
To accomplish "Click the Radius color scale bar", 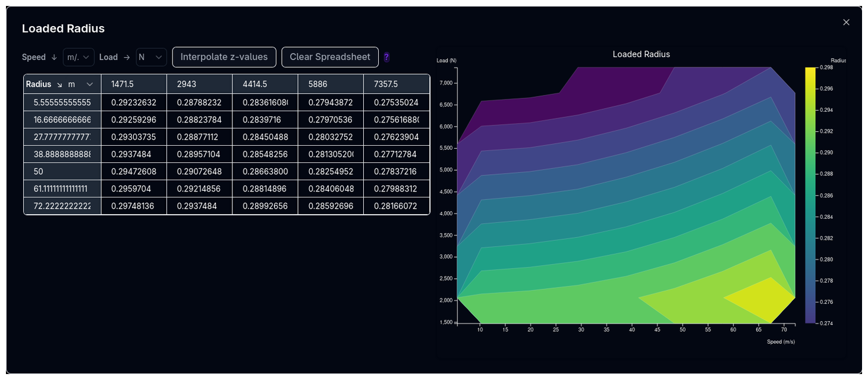I will [x=810, y=195].
